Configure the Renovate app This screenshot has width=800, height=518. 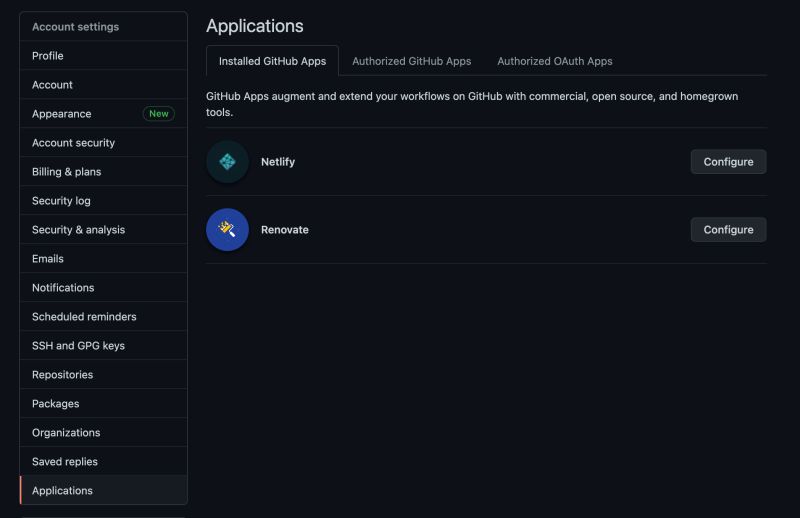pyautogui.click(x=728, y=230)
